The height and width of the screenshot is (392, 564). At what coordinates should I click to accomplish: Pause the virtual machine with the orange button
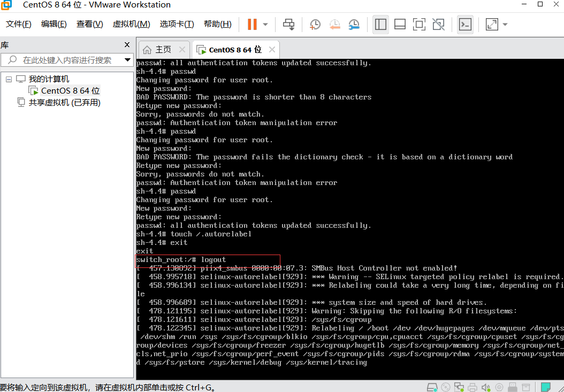(x=253, y=25)
